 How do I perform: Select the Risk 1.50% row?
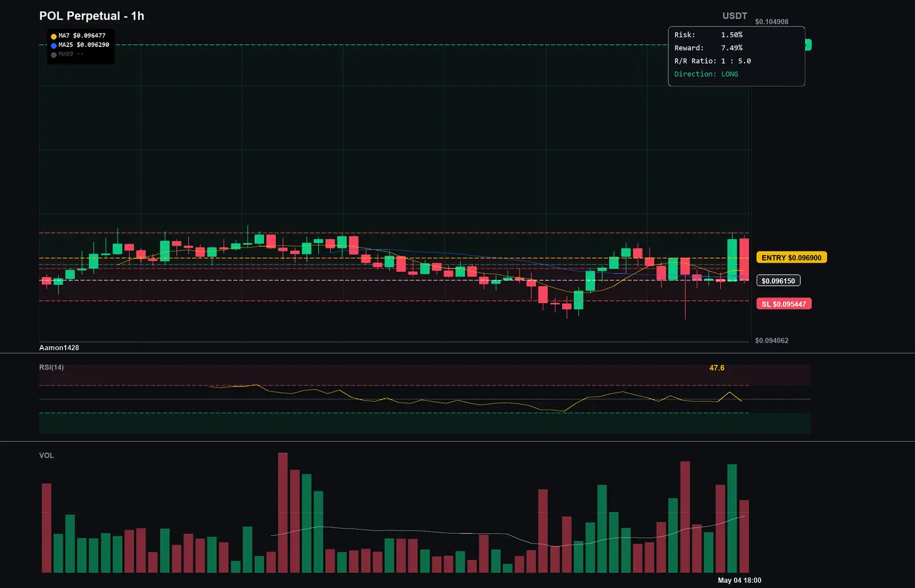[x=708, y=35]
